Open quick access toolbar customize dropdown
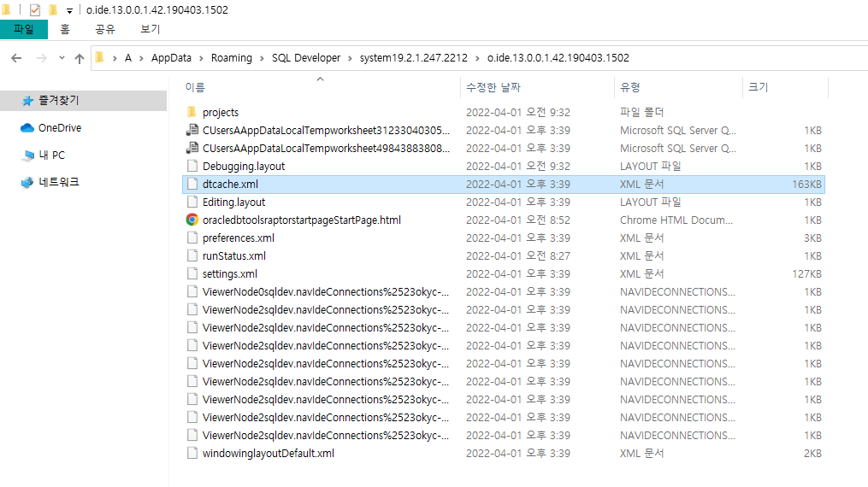The image size is (868, 487). click(69, 10)
